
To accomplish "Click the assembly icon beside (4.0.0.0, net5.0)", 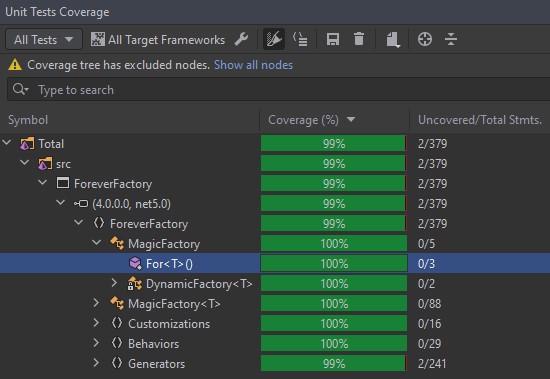I will click(x=81, y=204).
